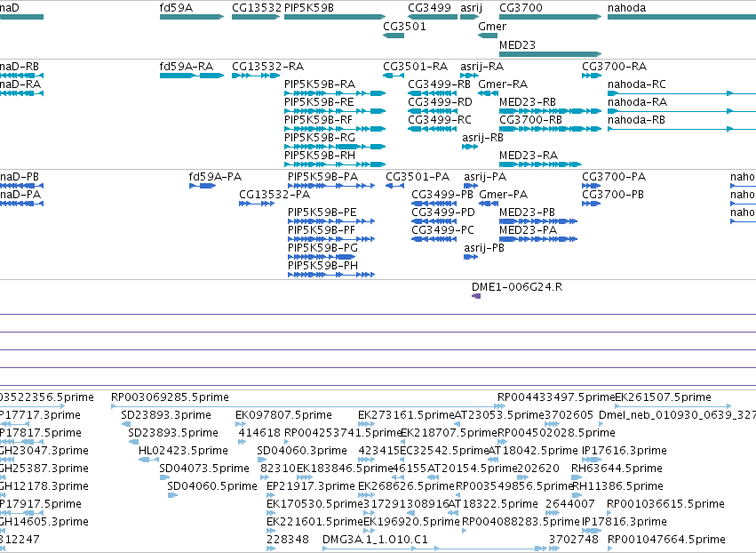Select the RP001036615.5prime EST label
The image size is (756, 553).
tap(665, 504)
